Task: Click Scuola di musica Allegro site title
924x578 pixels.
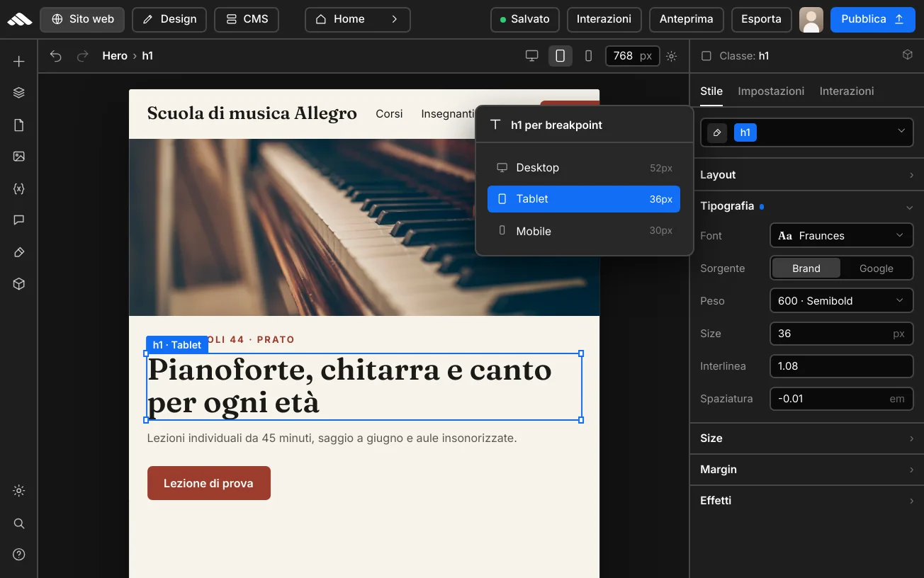Action: (x=252, y=113)
